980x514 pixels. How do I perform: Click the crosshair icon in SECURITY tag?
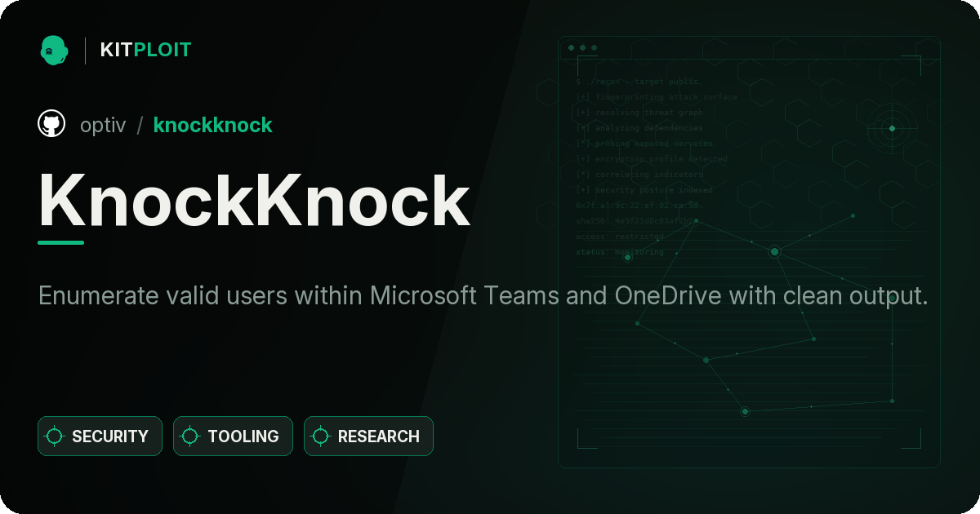tap(55, 436)
